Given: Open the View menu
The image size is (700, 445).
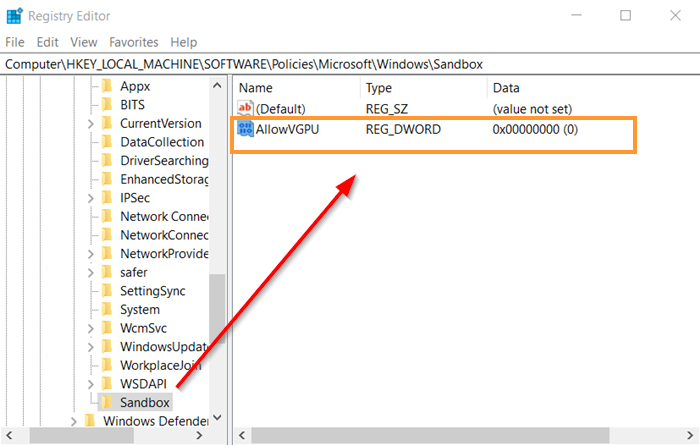Looking at the screenshot, I should [83, 42].
